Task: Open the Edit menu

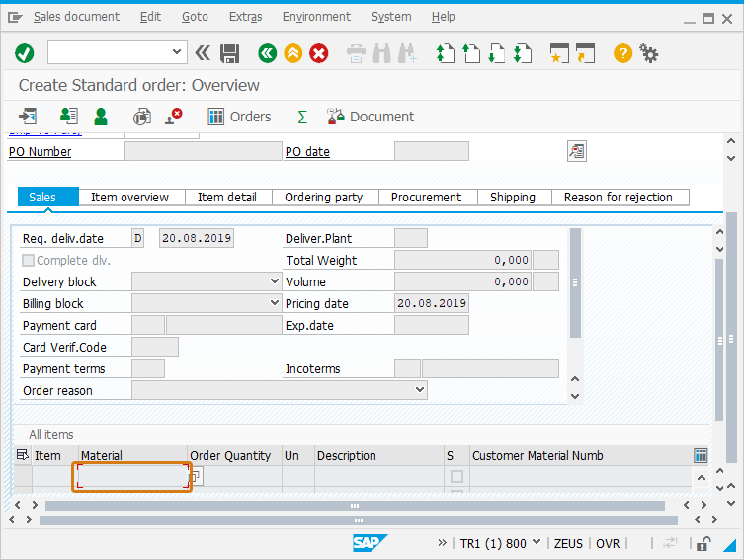Action: tap(150, 17)
